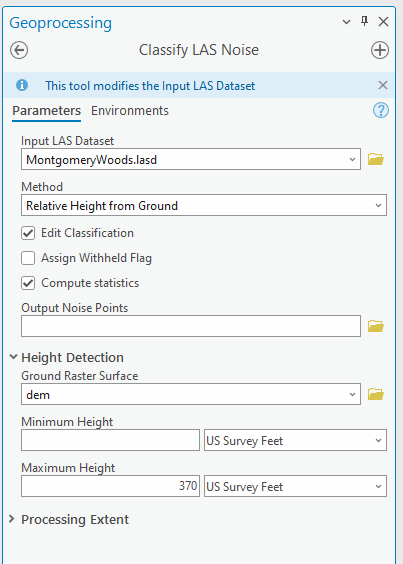The image size is (403, 564).
Task: Click the plus icon beside Classify LAS Noise
Action: [x=380, y=50]
